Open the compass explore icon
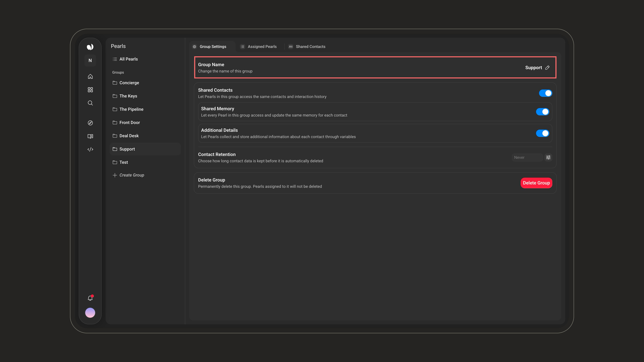This screenshot has height=362, width=644. point(90,123)
